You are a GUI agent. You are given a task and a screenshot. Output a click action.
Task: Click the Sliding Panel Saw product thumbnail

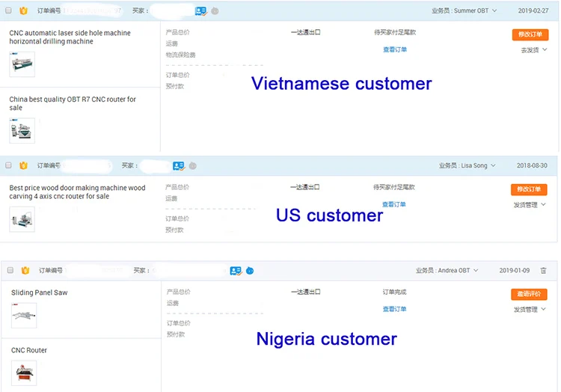click(x=24, y=315)
